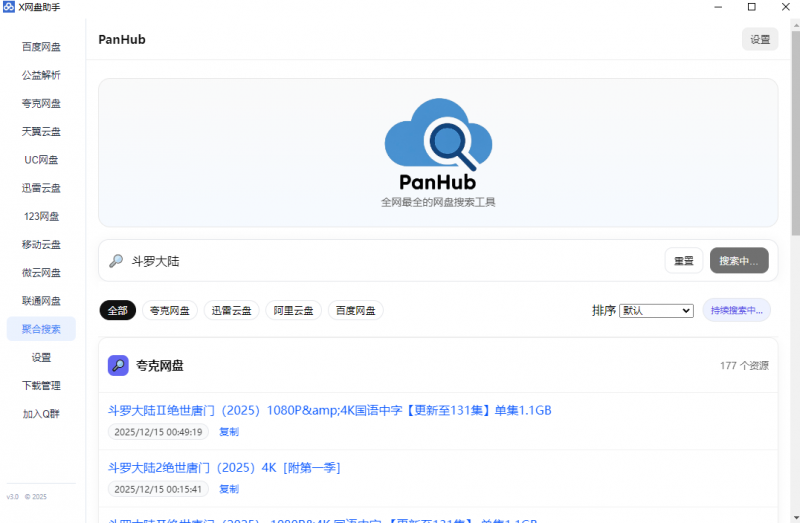Open 百度网盘 in the sidebar
The width and height of the screenshot is (800, 523).
(41, 47)
